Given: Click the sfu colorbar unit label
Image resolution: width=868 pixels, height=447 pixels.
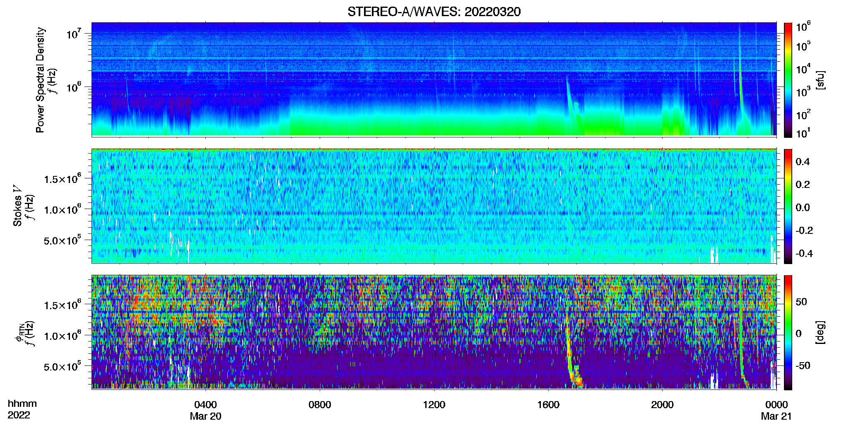Looking at the screenshot, I should (x=820, y=80).
